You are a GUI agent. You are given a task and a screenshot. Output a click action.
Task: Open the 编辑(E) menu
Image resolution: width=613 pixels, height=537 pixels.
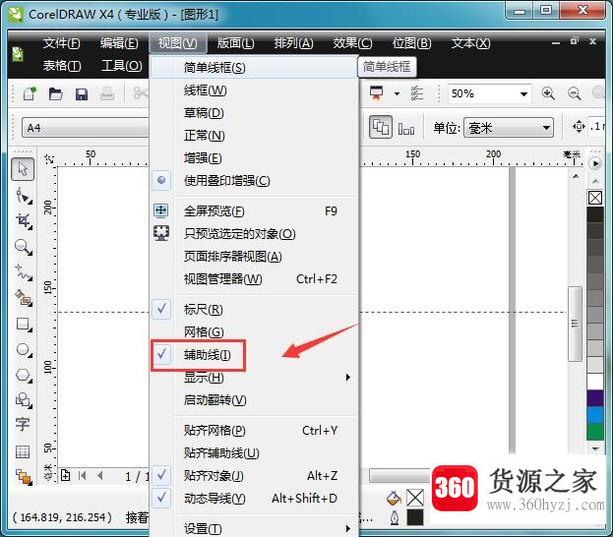coord(119,43)
